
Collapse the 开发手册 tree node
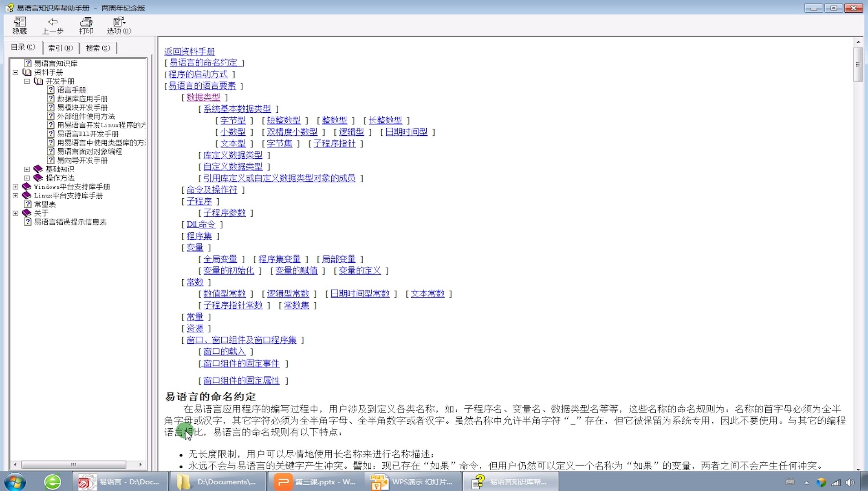[27, 81]
